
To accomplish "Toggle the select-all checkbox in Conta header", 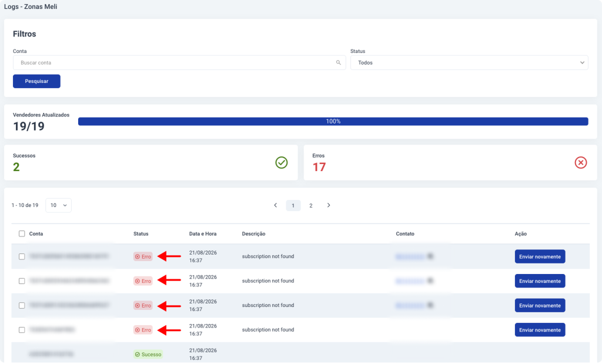I will coord(22,234).
